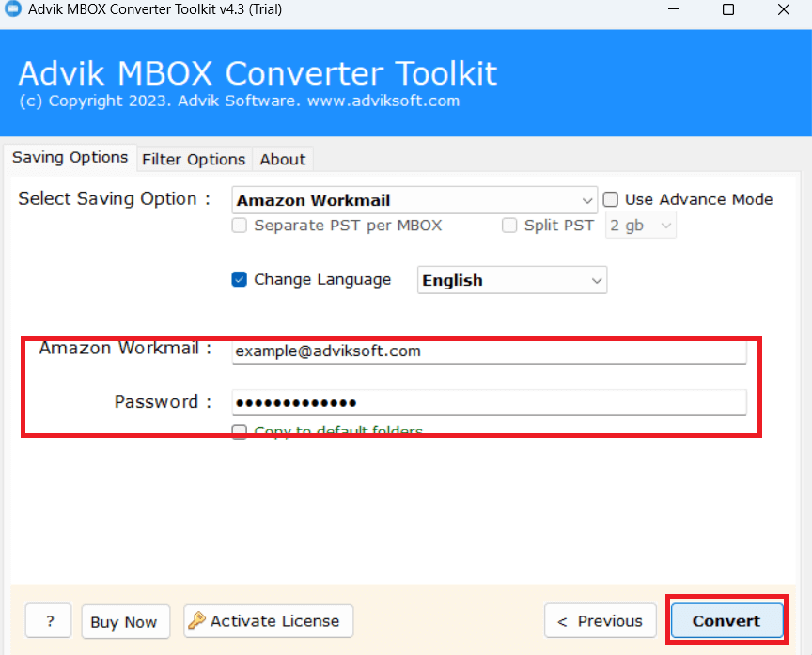This screenshot has width=812, height=655.
Task: Tick the Split PST checkbox
Action: tap(509, 226)
